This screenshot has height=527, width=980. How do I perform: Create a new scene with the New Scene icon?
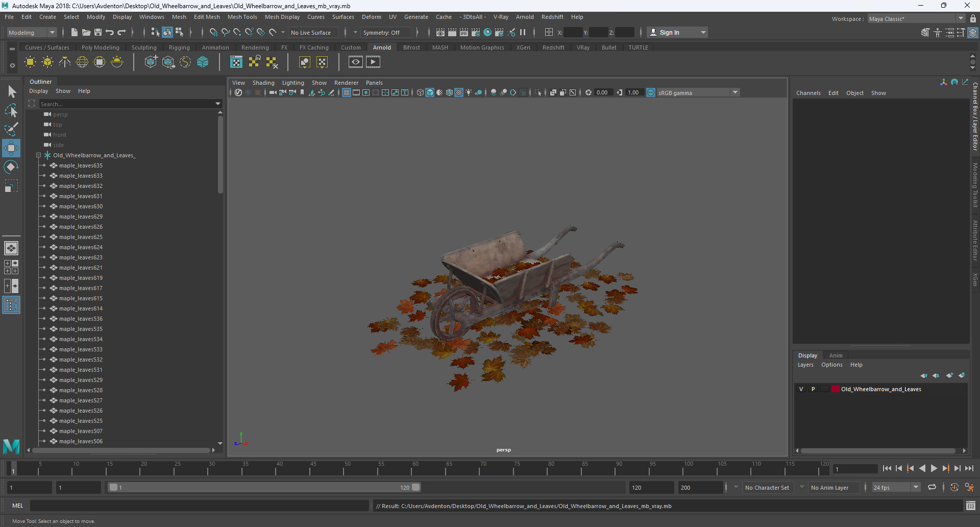(75, 32)
